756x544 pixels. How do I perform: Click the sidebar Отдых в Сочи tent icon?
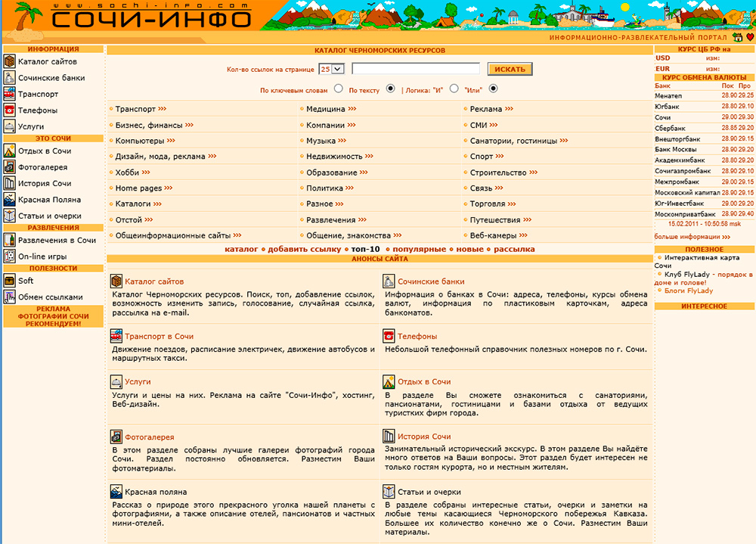pos(10,151)
